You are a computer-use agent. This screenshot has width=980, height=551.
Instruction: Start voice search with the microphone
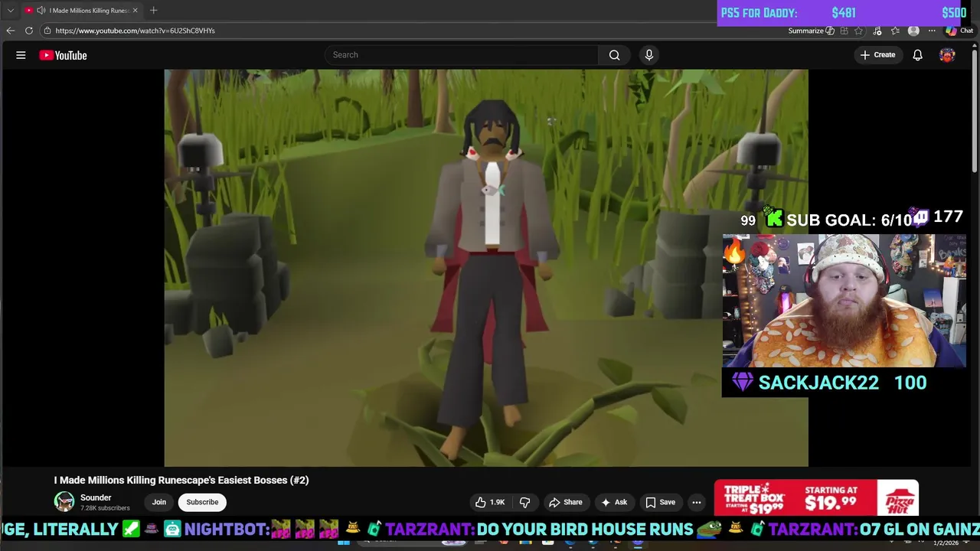(x=648, y=55)
